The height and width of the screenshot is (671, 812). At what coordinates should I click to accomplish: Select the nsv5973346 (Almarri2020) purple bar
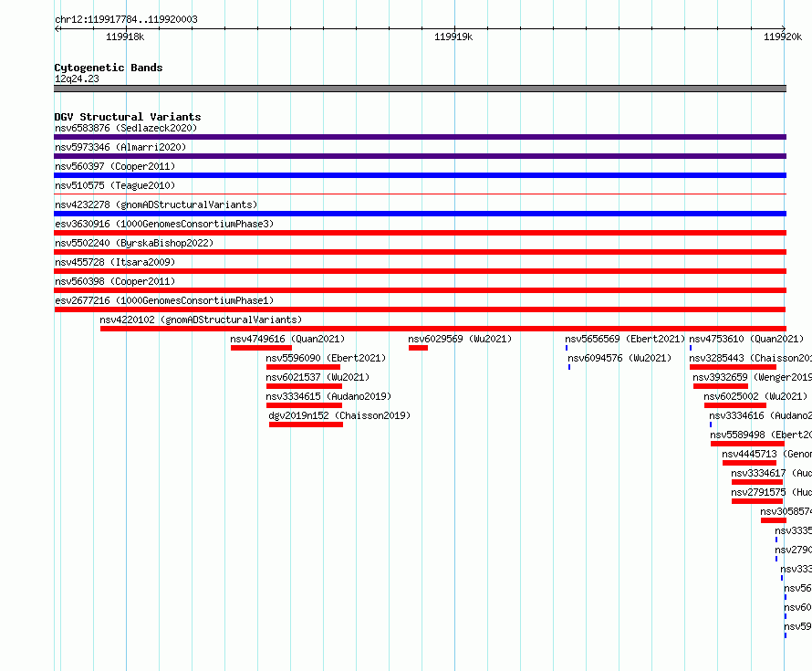point(420,156)
